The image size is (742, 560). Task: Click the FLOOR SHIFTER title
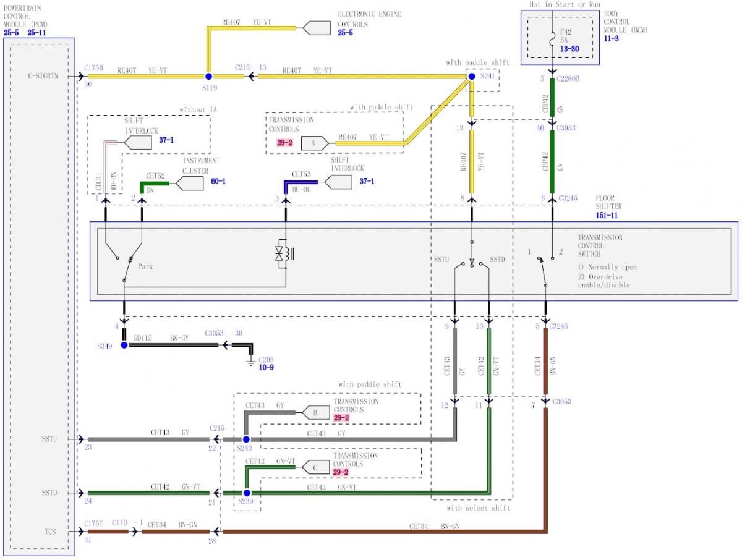point(609,202)
